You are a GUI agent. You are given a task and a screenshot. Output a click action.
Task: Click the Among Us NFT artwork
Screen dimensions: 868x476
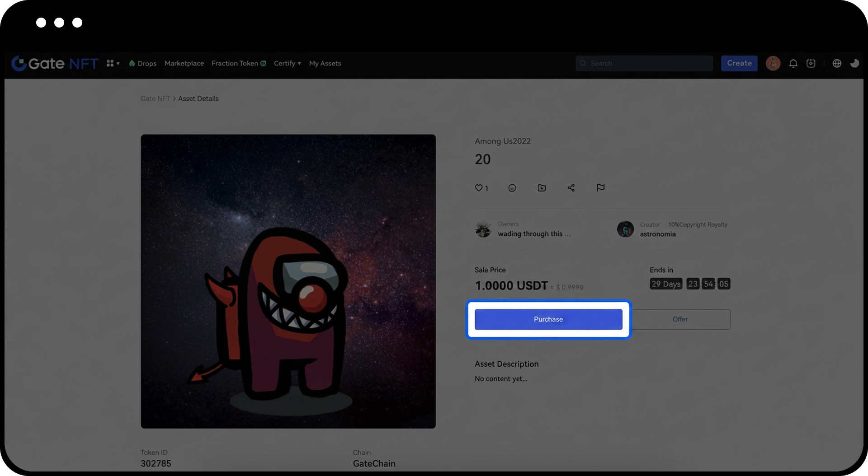288,281
